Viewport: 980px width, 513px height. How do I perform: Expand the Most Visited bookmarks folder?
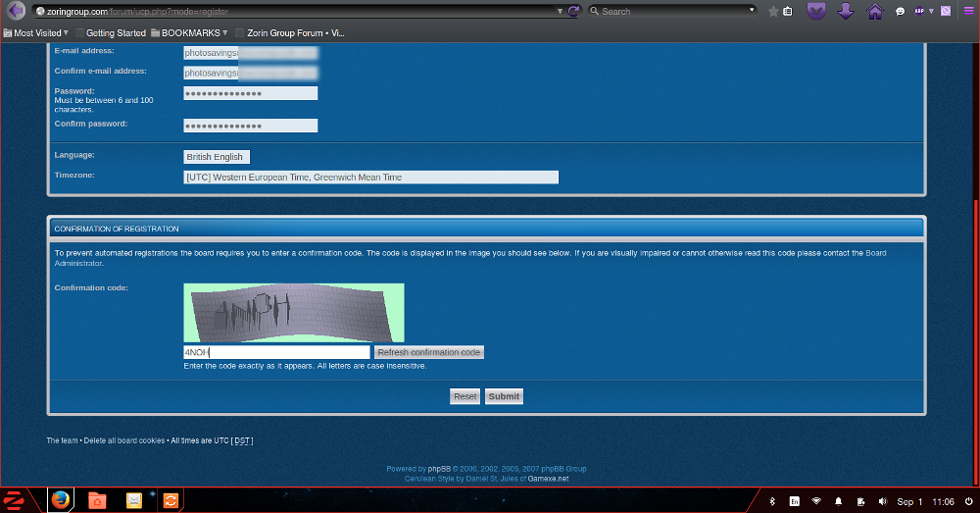click(36, 32)
